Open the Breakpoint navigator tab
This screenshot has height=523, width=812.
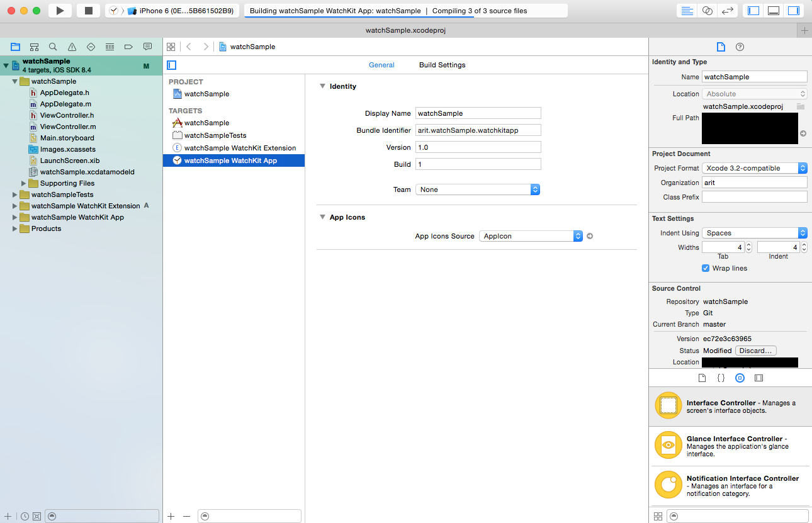128,47
